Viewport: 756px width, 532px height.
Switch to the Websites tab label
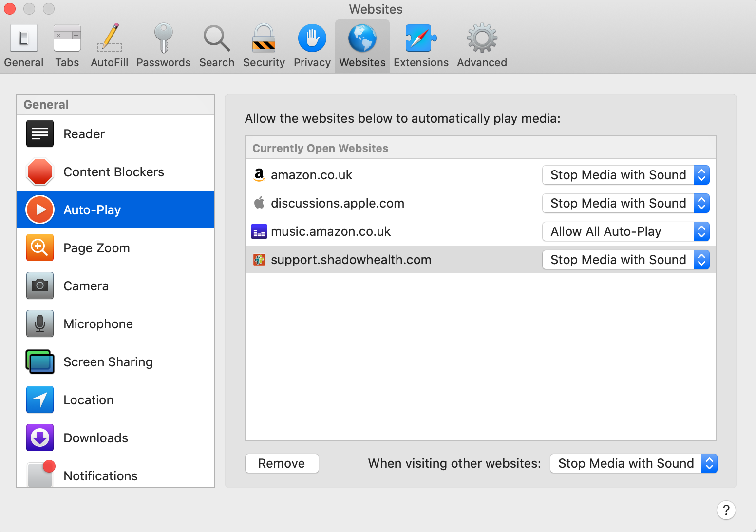click(362, 63)
